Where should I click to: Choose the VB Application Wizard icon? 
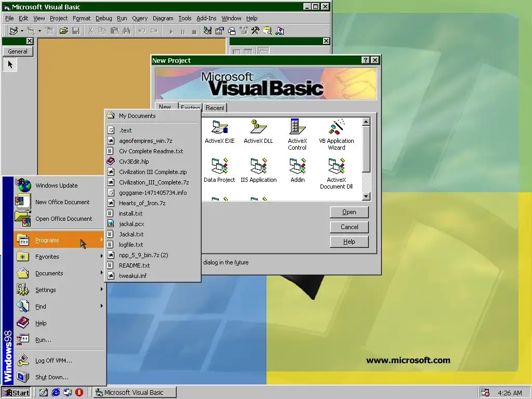[x=336, y=135]
